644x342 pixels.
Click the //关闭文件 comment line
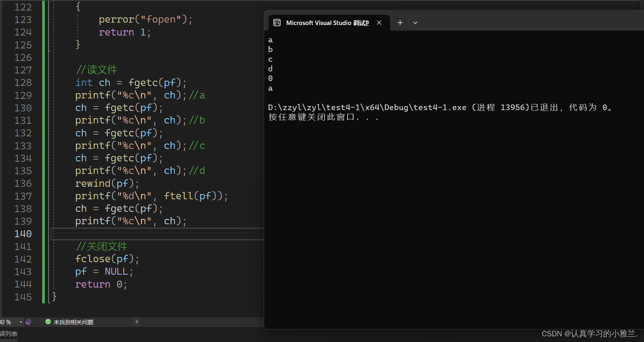[x=102, y=246]
